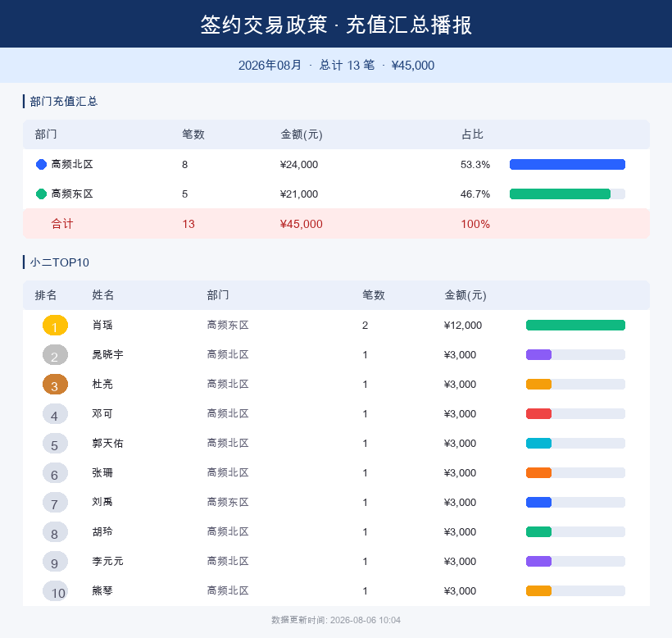
Task: Click the blue dot beside 高频北区
Action: click(x=41, y=165)
